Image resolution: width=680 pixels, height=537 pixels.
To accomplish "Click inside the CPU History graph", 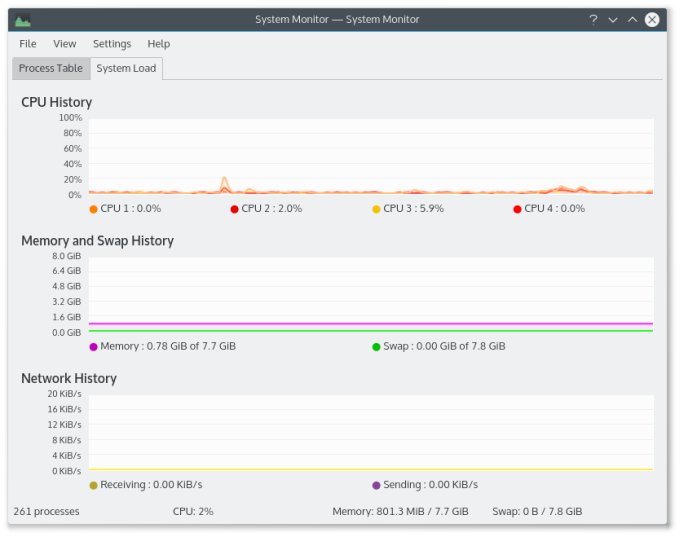I will coord(370,157).
